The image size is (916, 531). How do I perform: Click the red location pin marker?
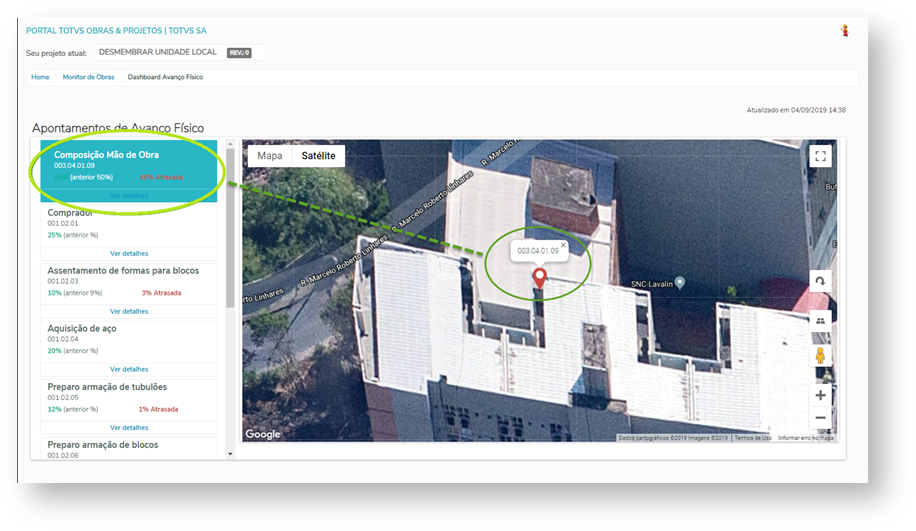click(x=539, y=278)
